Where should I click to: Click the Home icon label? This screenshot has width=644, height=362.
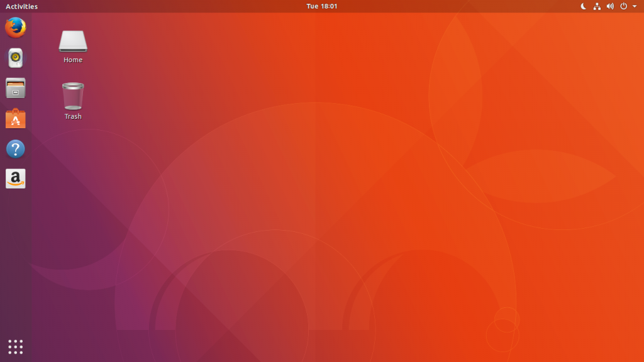pyautogui.click(x=72, y=60)
